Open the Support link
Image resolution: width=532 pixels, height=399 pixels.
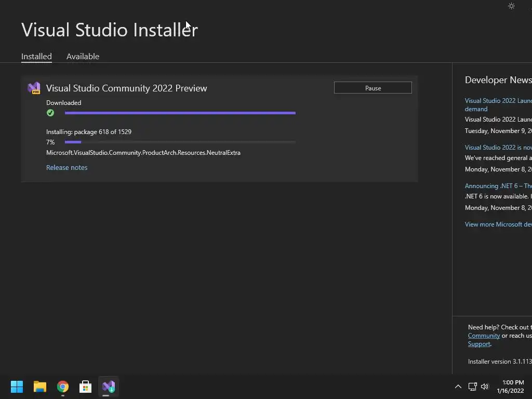click(x=479, y=344)
